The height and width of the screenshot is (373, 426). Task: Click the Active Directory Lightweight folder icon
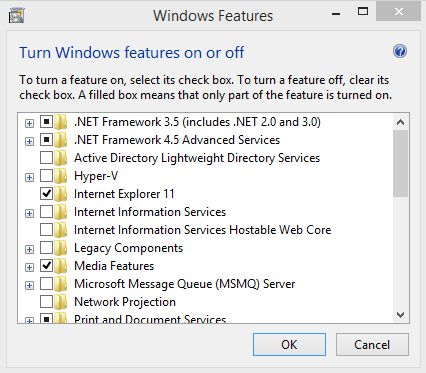[61, 158]
